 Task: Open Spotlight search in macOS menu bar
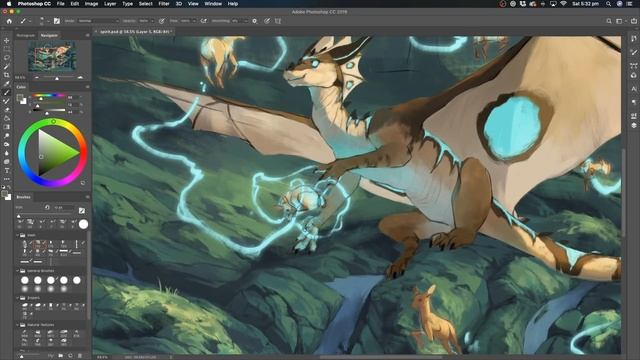[608, 4]
